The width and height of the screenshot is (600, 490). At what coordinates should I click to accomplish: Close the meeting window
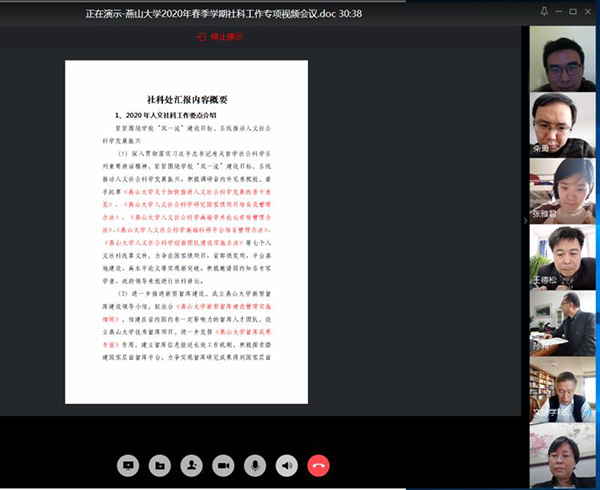click(x=588, y=12)
